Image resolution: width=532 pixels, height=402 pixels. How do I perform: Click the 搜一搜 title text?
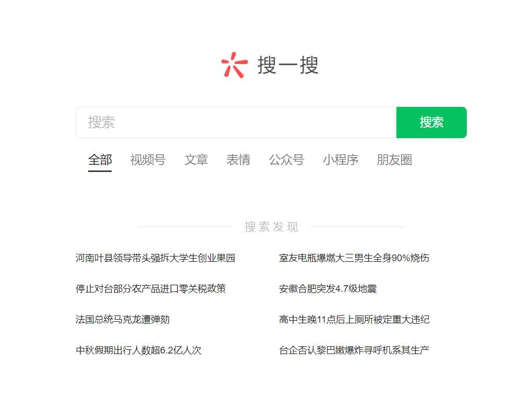pyautogui.click(x=288, y=65)
